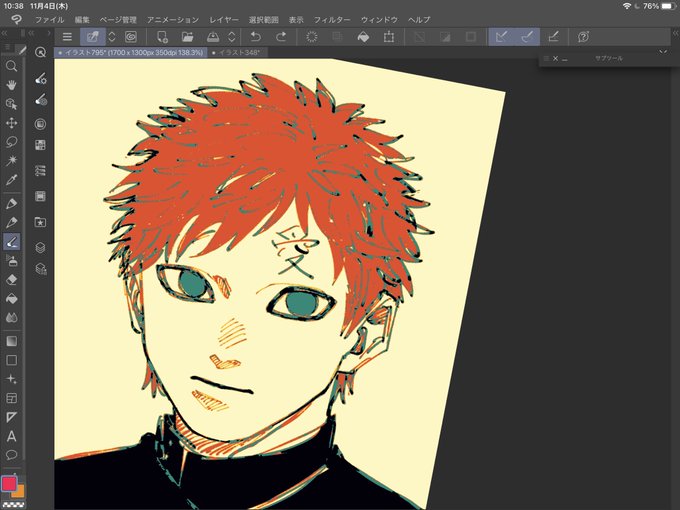Select the red main color swatch
Image resolution: width=680 pixels, height=510 pixels.
coord(9,484)
